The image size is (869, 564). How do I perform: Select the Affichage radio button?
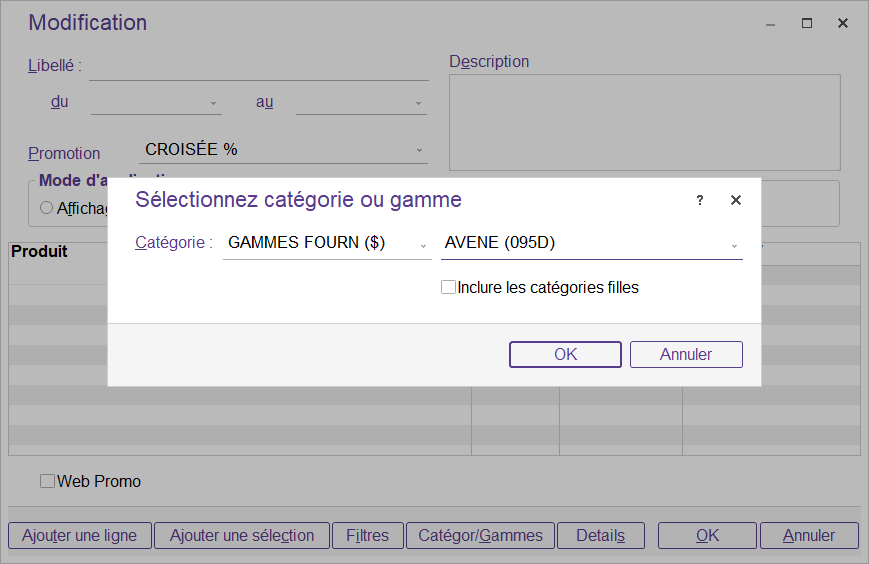46,208
